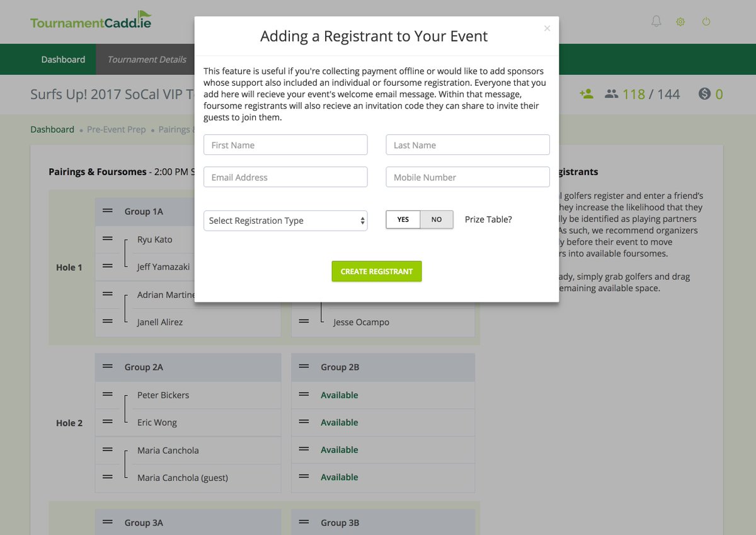Grab the drag handle beside Jeff Yamazaki
756x535 pixels.
[x=108, y=267]
